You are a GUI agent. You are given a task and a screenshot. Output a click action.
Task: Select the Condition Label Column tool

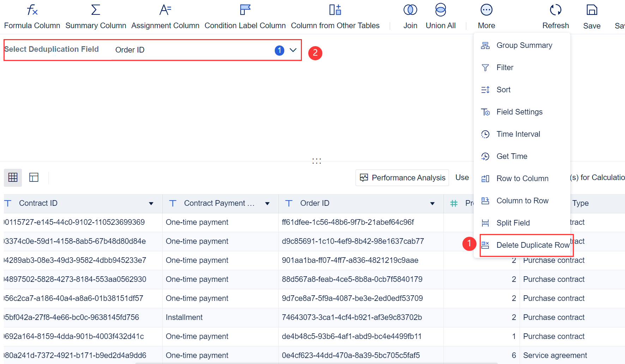(245, 16)
